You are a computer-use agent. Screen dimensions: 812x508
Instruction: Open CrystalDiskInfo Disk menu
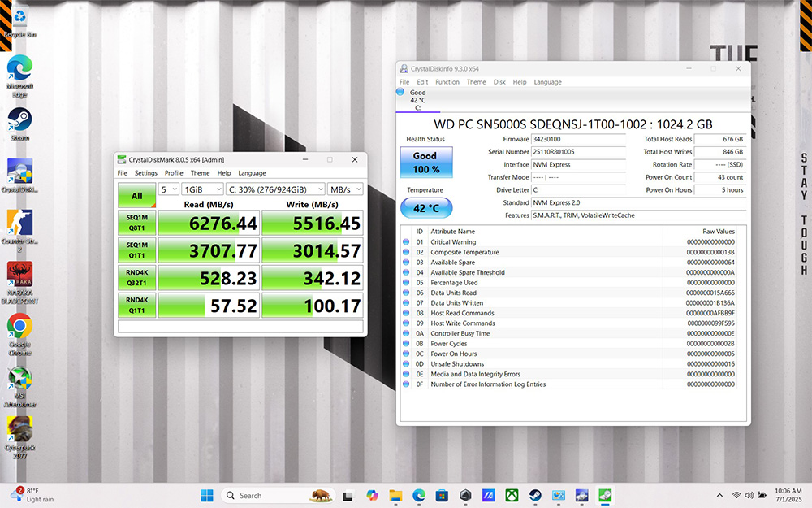coord(499,82)
